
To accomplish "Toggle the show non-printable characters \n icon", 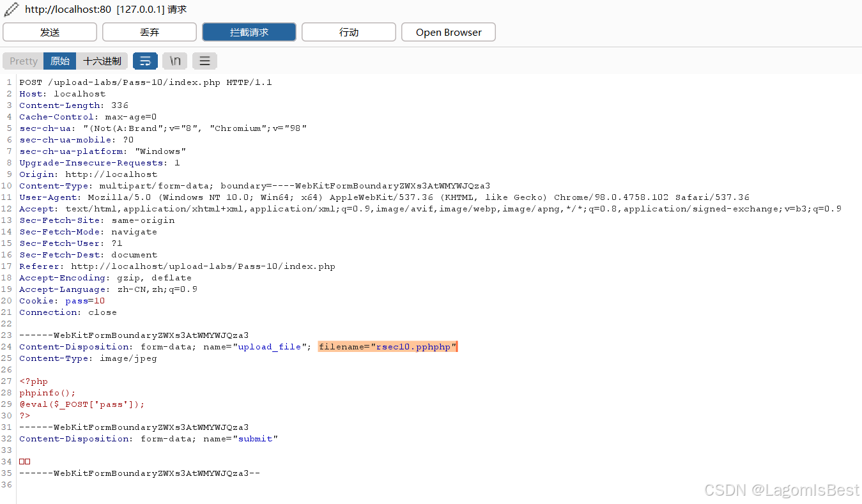I will pos(175,61).
